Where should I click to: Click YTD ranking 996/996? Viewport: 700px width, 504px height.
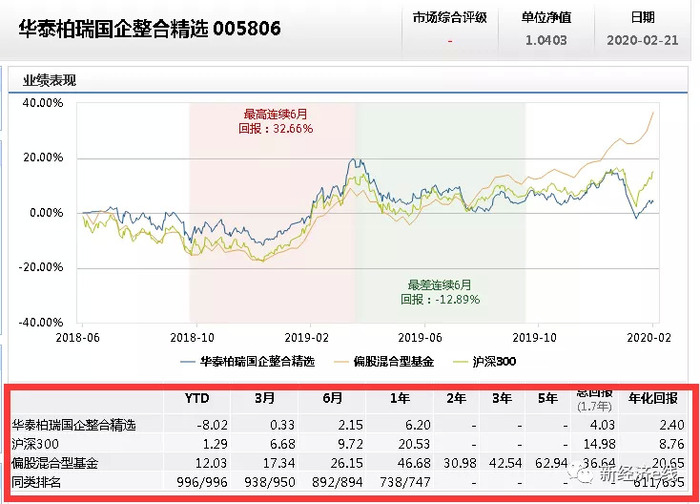[202, 482]
